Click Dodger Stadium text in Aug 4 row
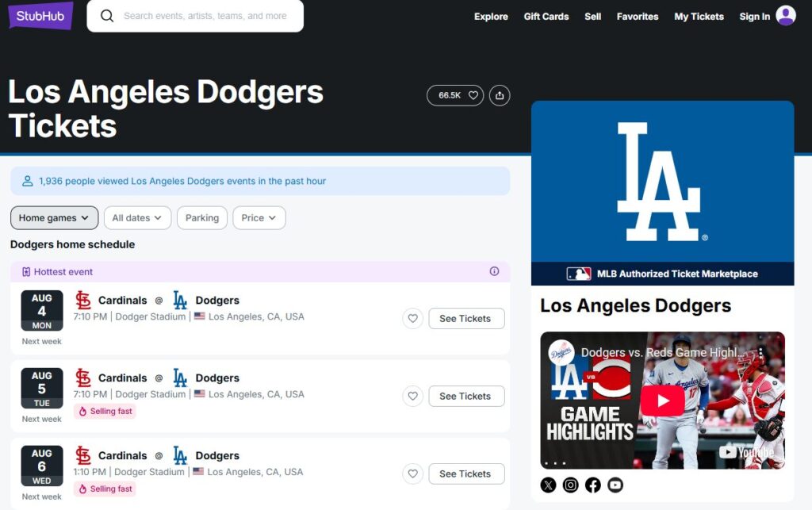812x510 pixels. pos(150,317)
